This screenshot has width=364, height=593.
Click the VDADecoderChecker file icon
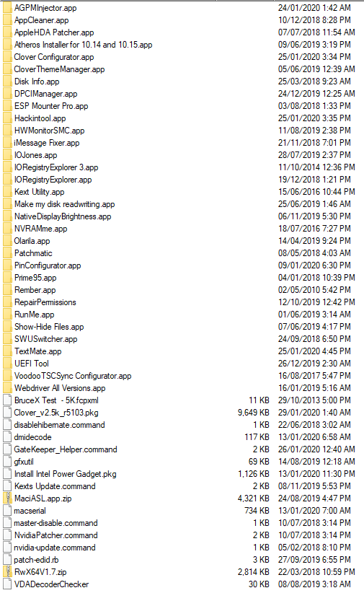click(x=7, y=584)
